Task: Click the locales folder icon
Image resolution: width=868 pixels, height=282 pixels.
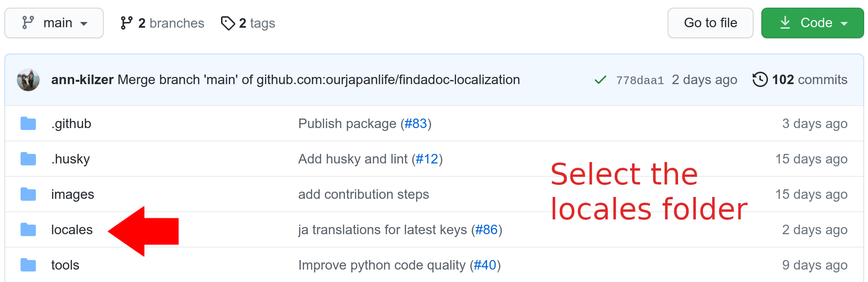Action: click(x=28, y=229)
